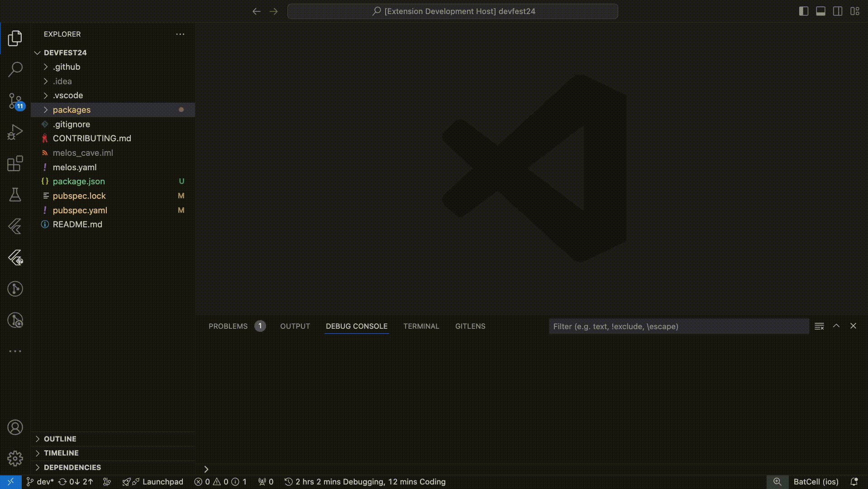Image resolution: width=868 pixels, height=489 pixels.
Task: Expand the DEPENDENCIES section
Action: pos(113,467)
